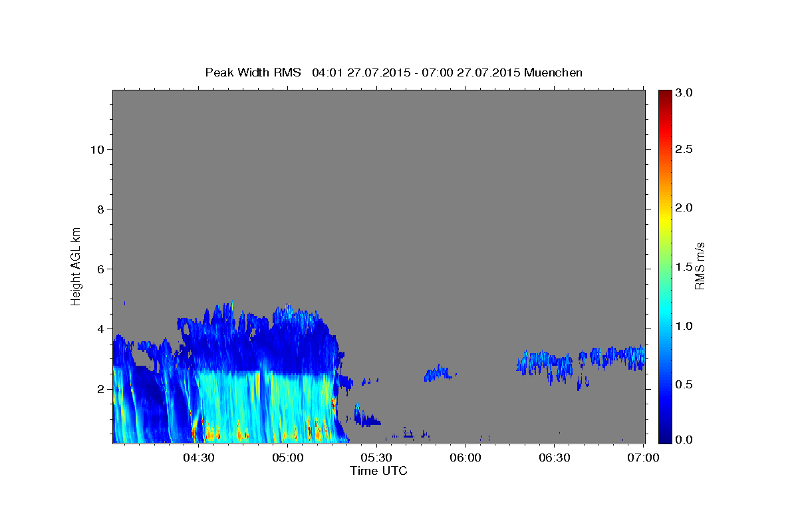Click the colorbar value 0.0
The height and width of the screenshot is (532, 798).
tap(684, 440)
